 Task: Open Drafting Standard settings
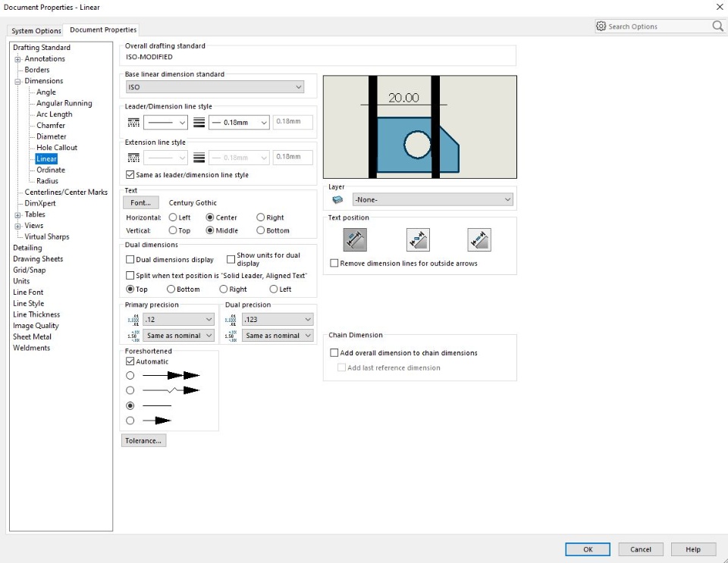point(42,47)
